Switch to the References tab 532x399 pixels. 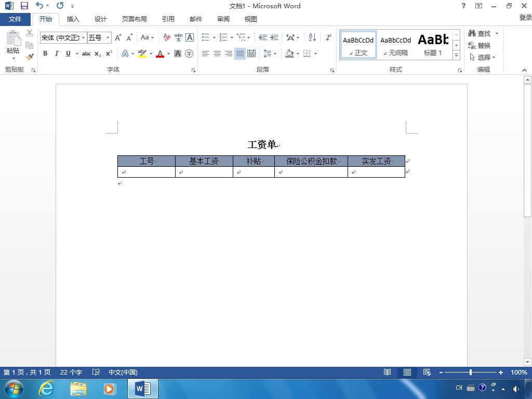click(168, 19)
